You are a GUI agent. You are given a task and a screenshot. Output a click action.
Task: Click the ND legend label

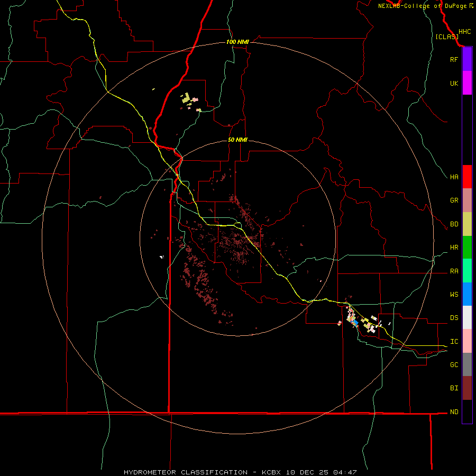point(454,412)
